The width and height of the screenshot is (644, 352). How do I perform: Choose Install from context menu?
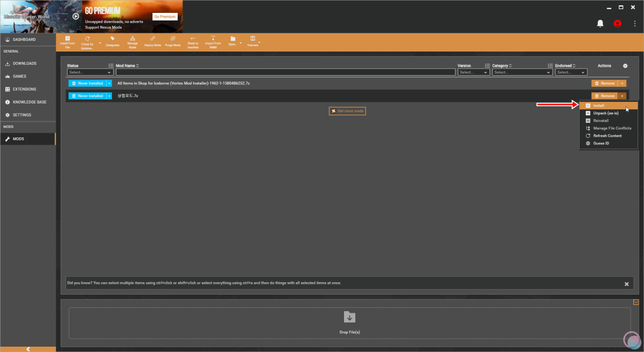coord(609,106)
